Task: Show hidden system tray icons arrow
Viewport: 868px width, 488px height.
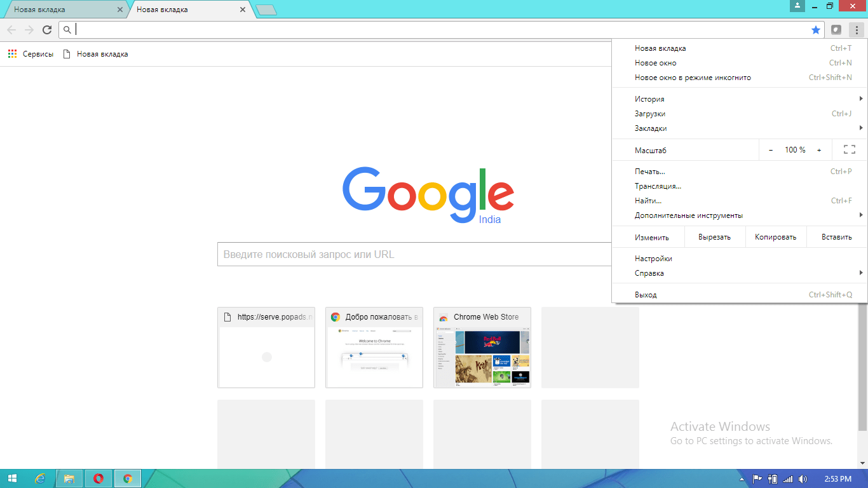Action: pyautogui.click(x=742, y=479)
